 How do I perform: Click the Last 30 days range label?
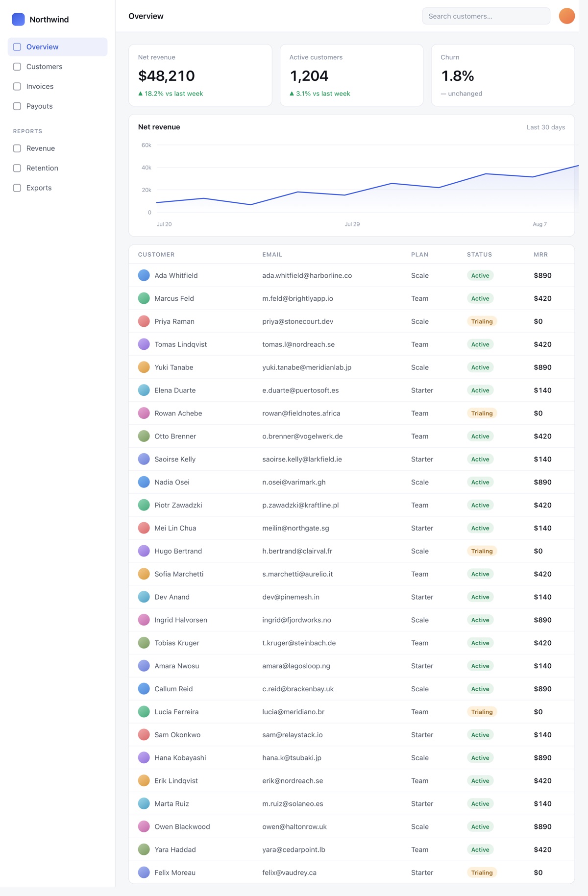pyautogui.click(x=546, y=127)
